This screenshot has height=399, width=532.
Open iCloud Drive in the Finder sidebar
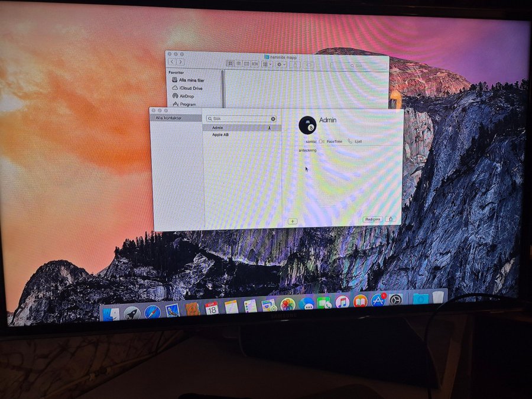[190, 88]
